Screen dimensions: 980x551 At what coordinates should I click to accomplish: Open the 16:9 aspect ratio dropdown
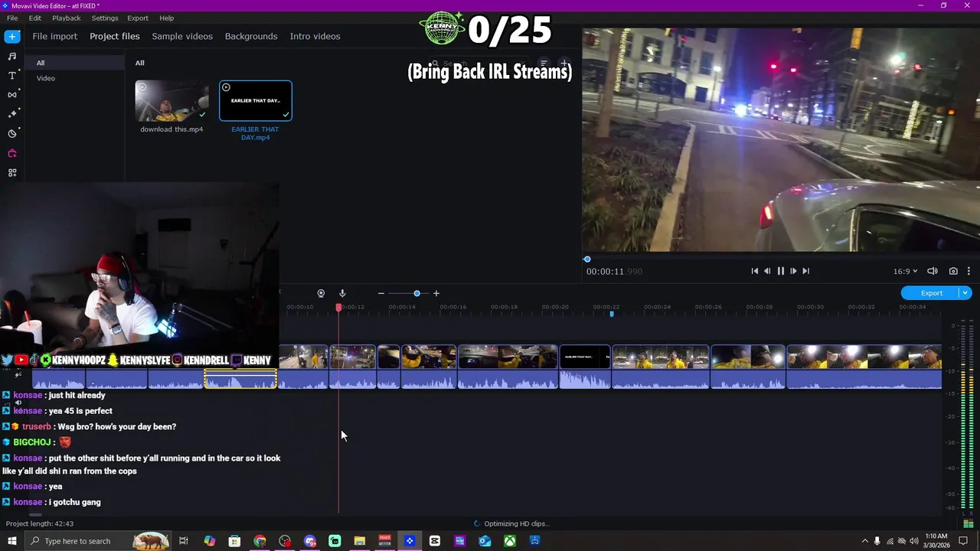pyautogui.click(x=905, y=271)
